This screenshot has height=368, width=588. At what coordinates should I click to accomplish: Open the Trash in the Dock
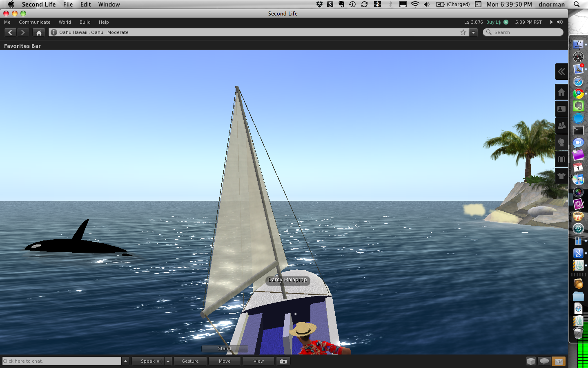pos(578,333)
